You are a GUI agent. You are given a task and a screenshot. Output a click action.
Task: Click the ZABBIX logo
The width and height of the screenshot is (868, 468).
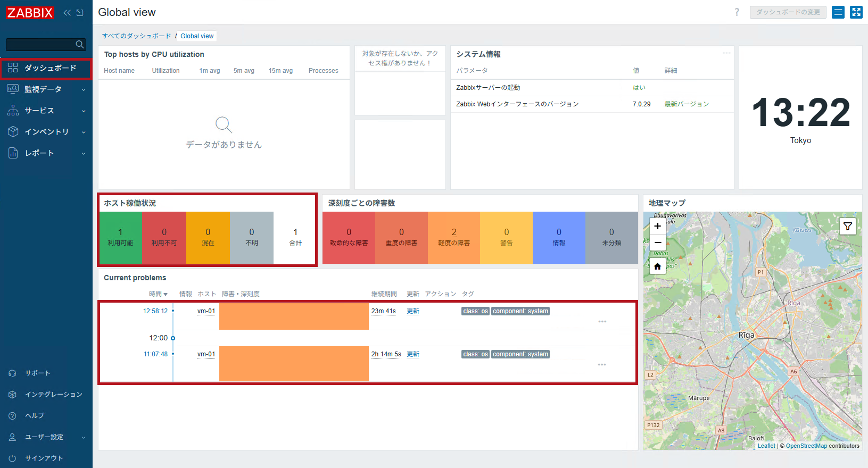pyautogui.click(x=30, y=13)
